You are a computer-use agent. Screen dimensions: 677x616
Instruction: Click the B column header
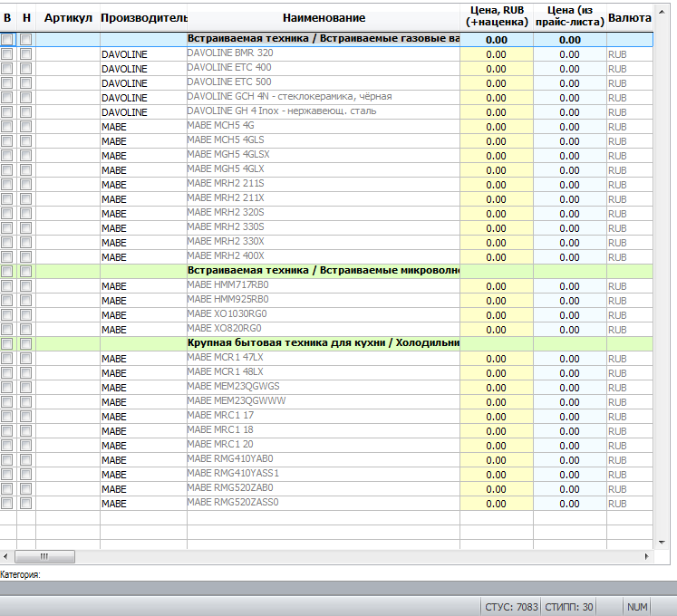[7, 18]
